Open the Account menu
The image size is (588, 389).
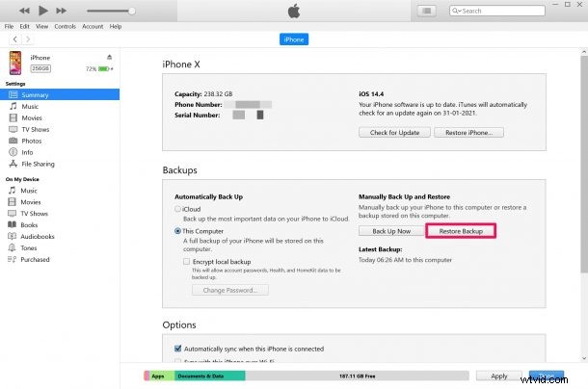tap(93, 27)
